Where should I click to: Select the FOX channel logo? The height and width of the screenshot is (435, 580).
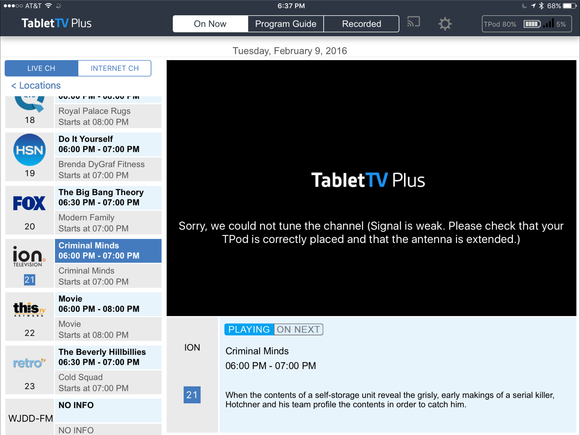(x=29, y=203)
